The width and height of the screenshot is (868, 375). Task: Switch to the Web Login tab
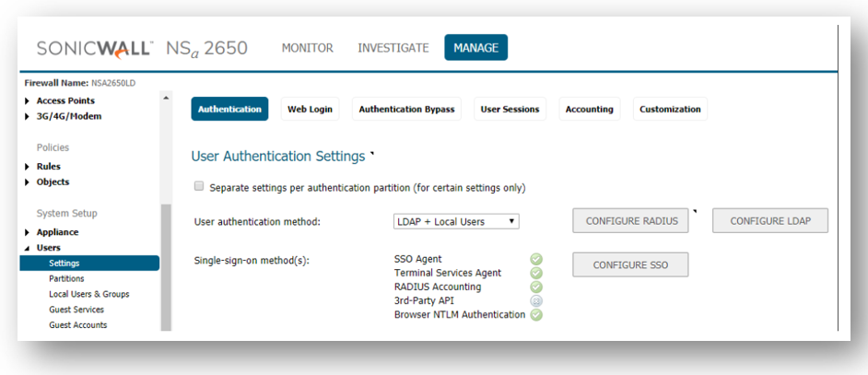[310, 109]
